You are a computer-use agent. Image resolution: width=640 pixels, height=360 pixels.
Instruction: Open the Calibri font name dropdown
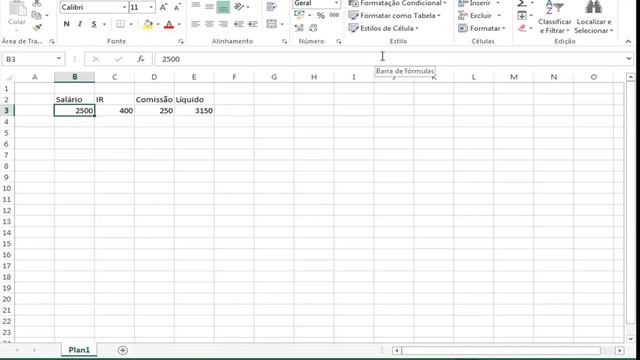click(124, 7)
